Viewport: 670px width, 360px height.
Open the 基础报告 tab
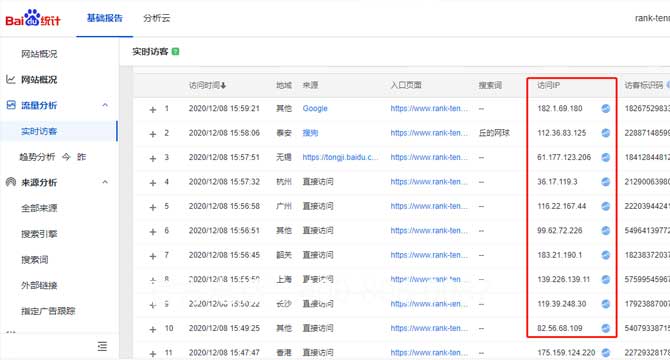105,18
